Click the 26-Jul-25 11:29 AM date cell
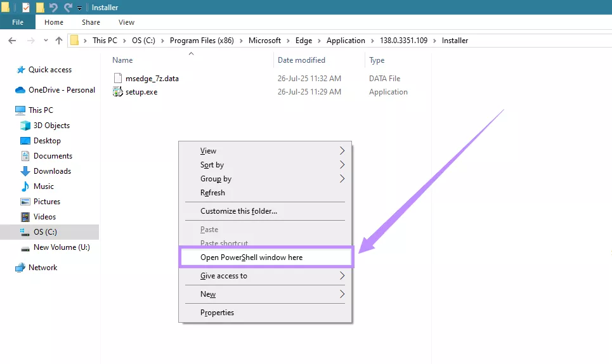The image size is (612, 364). point(309,92)
